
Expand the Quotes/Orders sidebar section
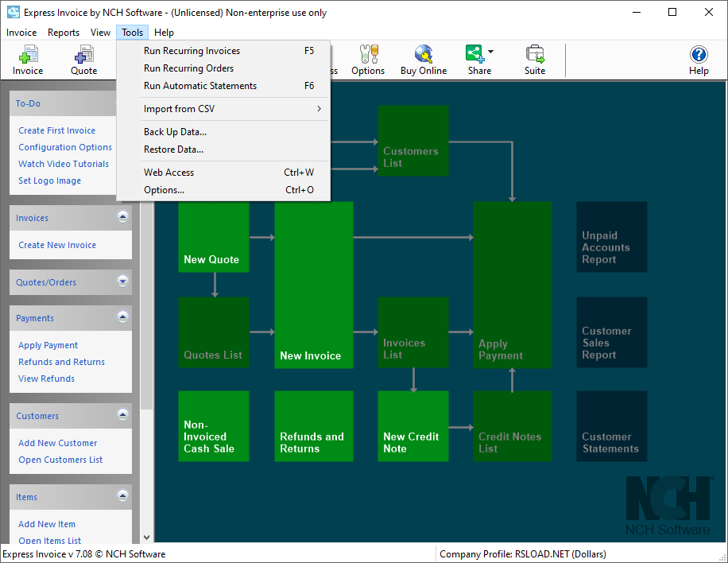click(x=122, y=281)
